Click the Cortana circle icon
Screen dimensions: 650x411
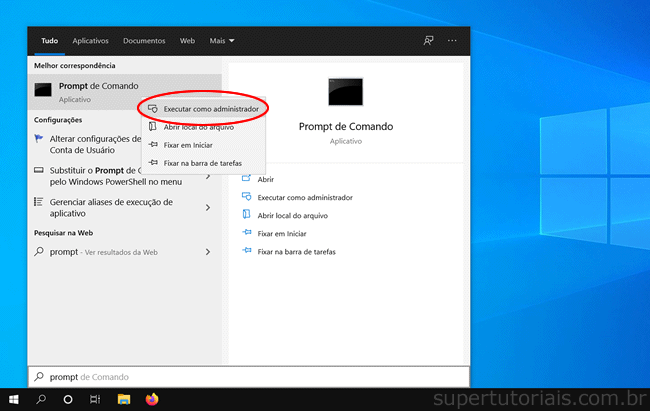click(68, 399)
